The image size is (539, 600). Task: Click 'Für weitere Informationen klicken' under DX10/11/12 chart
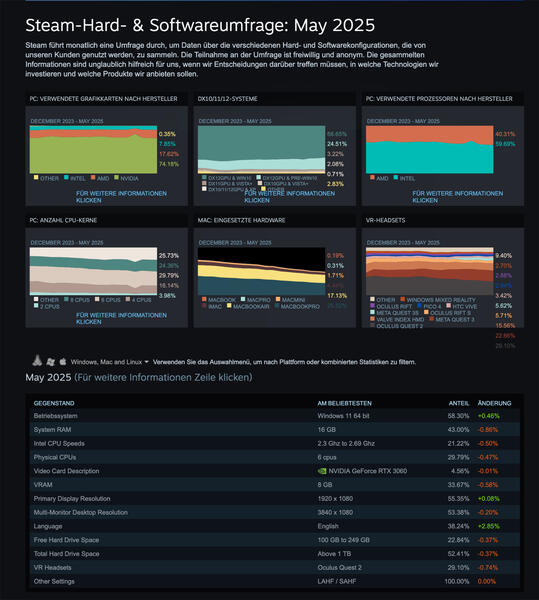[x=290, y=197]
